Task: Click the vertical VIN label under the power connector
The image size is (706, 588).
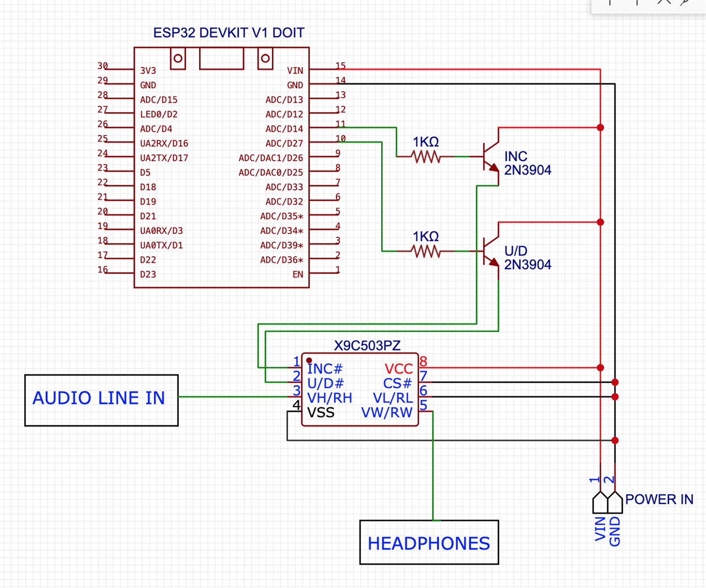Action: [x=601, y=528]
